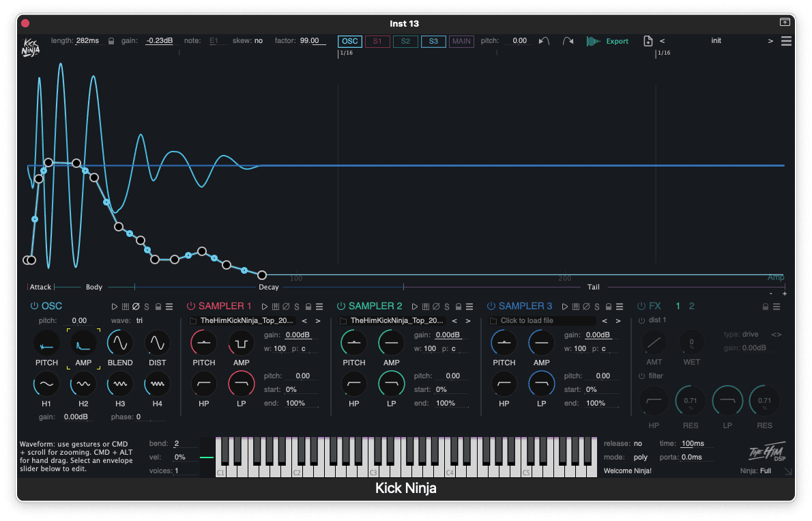Click the Sampler 3 file folder icon
The image size is (812, 521).
493,321
